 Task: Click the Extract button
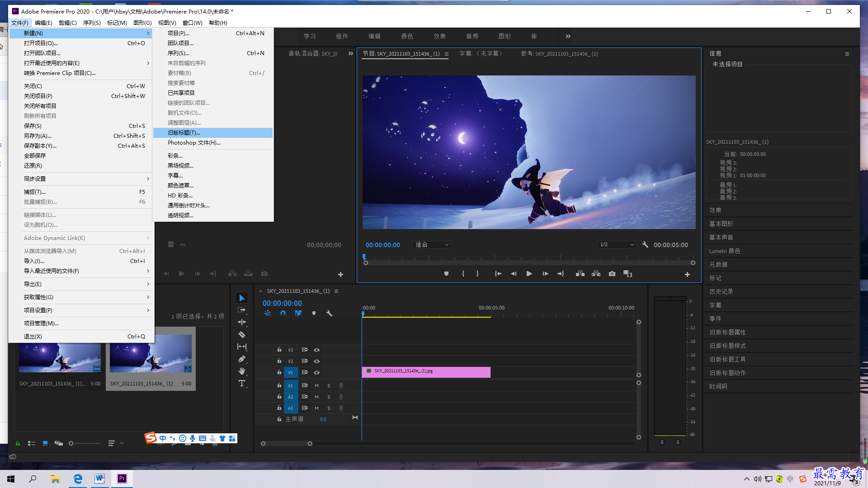[x=596, y=274]
